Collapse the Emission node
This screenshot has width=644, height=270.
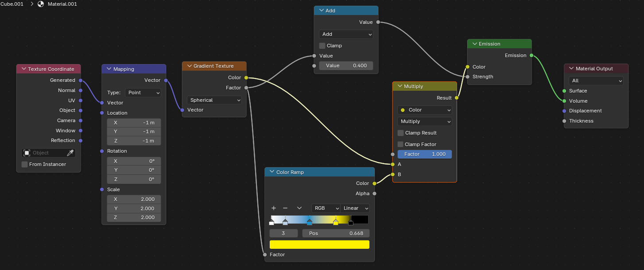474,44
